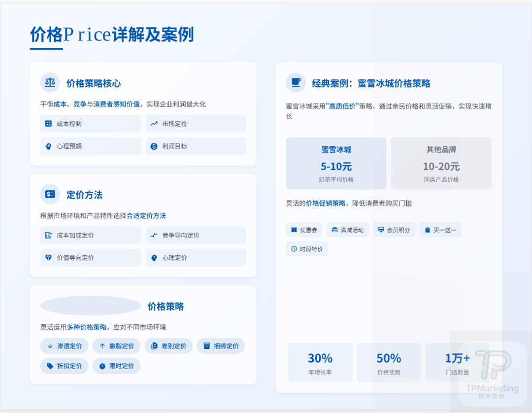The image size is (532, 413).
Task: Select the 成本加成定价 chip
Action: click(90, 235)
